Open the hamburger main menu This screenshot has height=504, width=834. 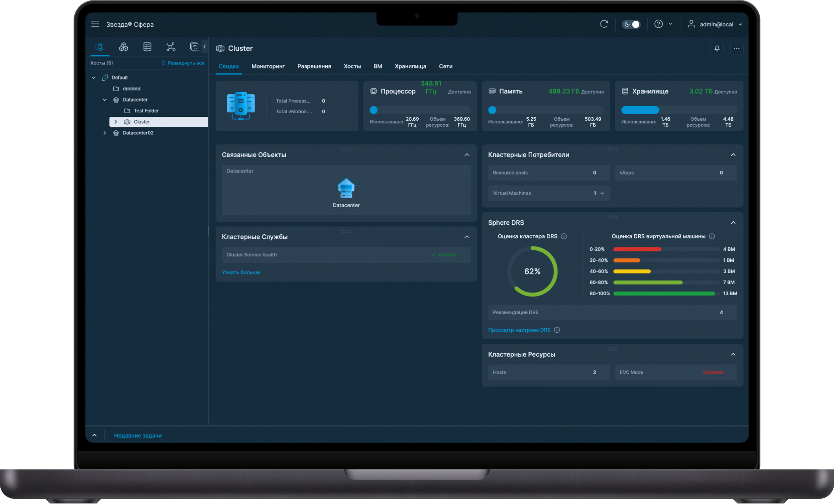click(x=95, y=24)
